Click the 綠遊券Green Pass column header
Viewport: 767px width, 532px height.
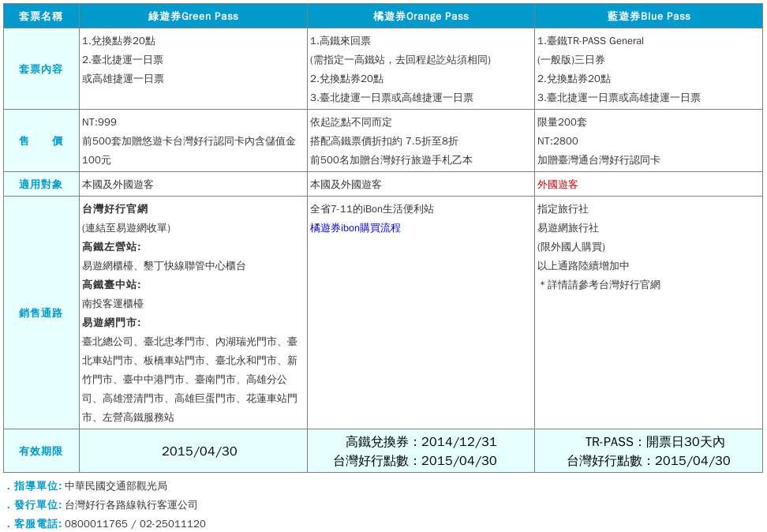point(193,16)
